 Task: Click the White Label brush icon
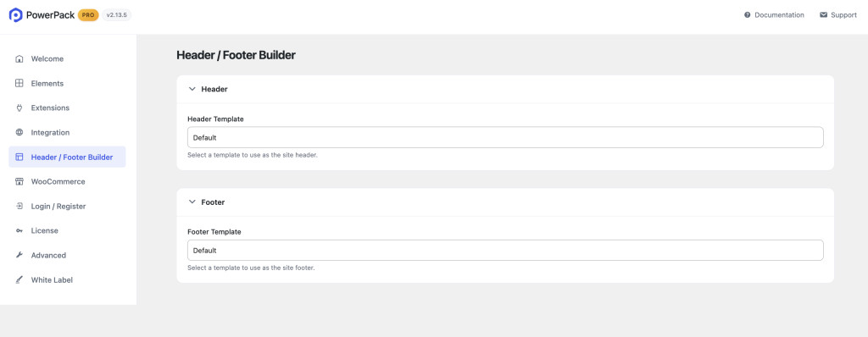pyautogui.click(x=19, y=280)
